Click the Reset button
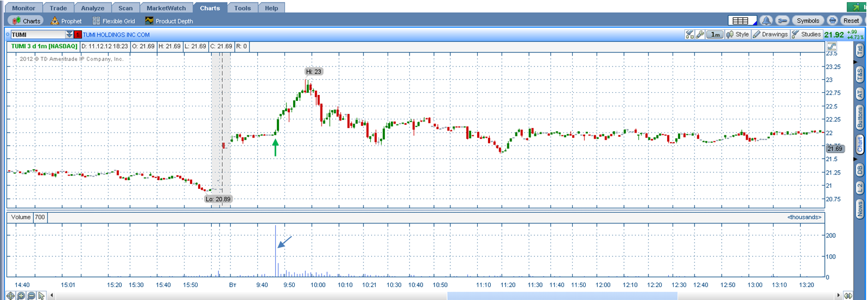Viewport: 868px width, 300px height. [851, 21]
